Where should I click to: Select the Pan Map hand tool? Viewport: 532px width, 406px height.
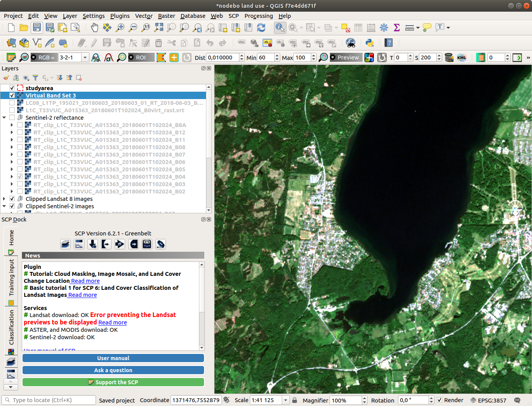(x=94, y=27)
